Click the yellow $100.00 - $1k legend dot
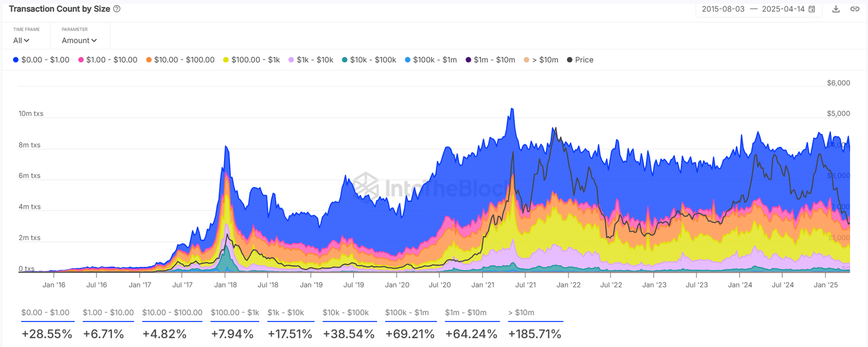Image resolution: width=868 pixels, height=347 pixels. coord(226,60)
